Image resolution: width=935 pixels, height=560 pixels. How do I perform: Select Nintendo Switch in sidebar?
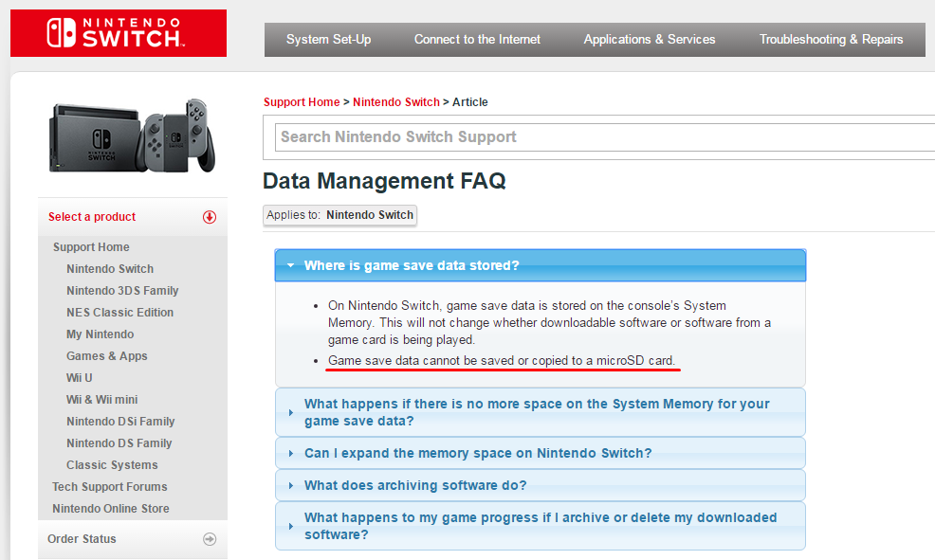pyautogui.click(x=110, y=269)
